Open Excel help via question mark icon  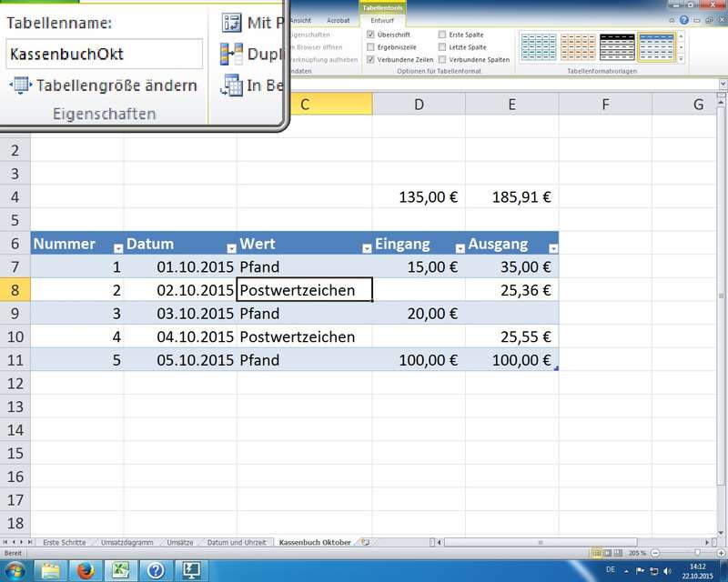(x=684, y=20)
